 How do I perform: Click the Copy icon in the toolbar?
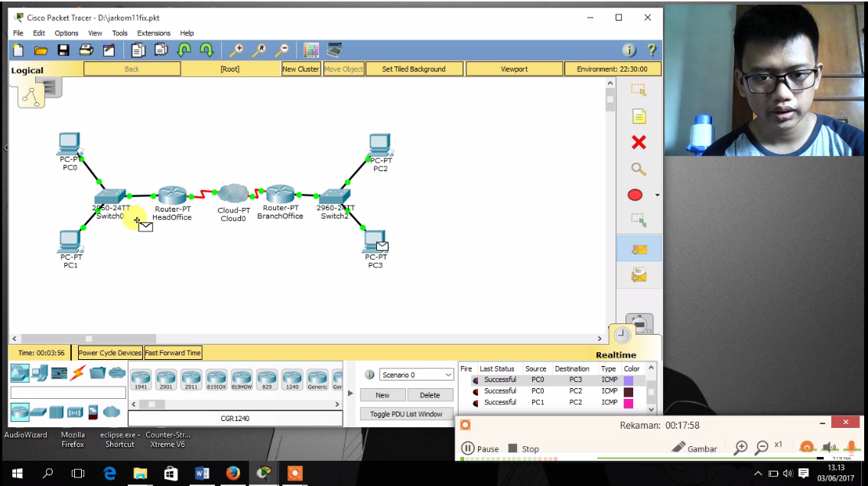coord(138,50)
